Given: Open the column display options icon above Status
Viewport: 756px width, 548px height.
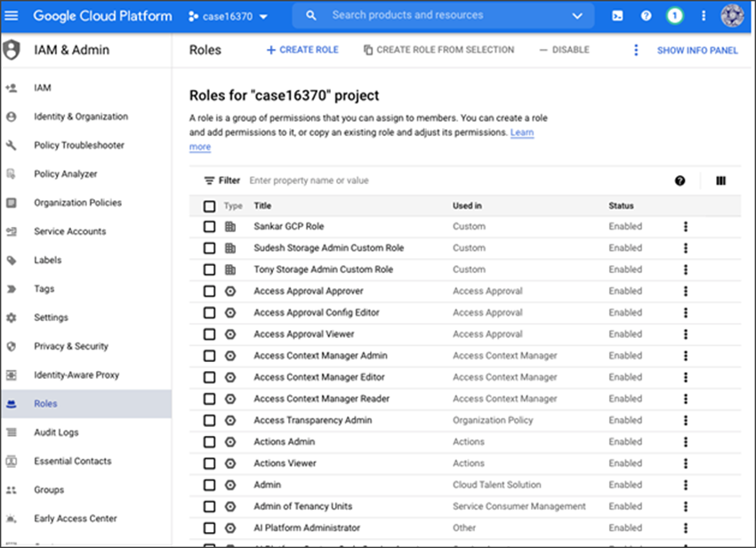Looking at the screenshot, I should click(x=720, y=181).
